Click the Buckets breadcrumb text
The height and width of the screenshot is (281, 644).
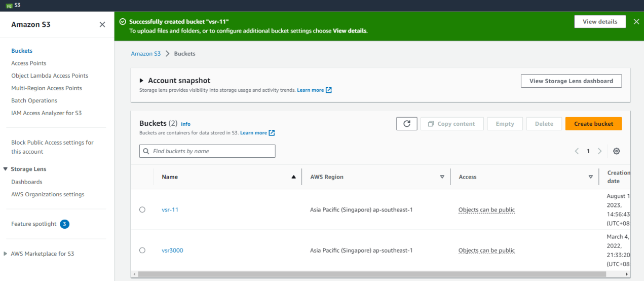pyautogui.click(x=184, y=54)
